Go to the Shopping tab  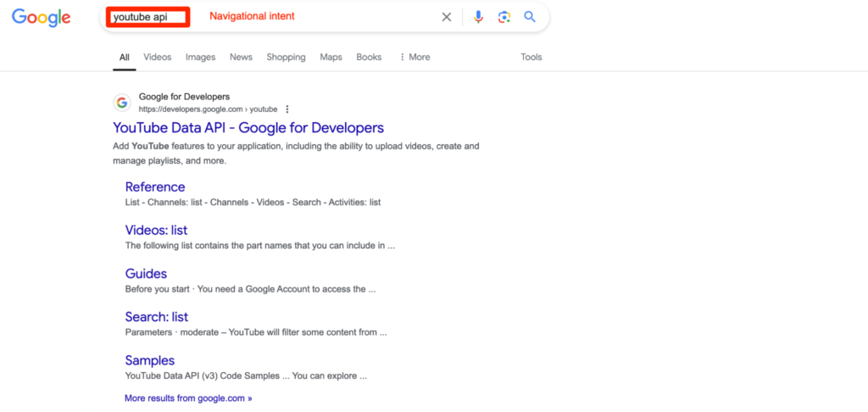pos(286,57)
